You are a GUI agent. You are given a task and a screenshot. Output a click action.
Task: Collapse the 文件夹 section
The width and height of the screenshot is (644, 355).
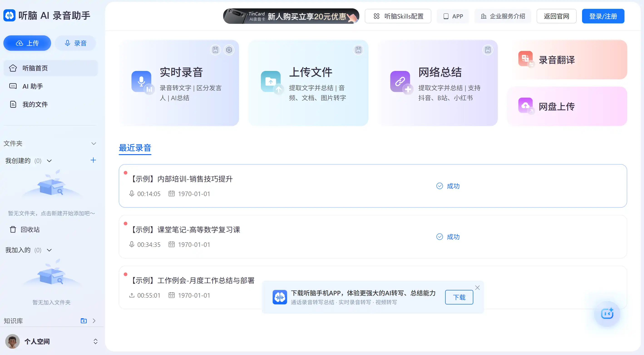(x=94, y=143)
